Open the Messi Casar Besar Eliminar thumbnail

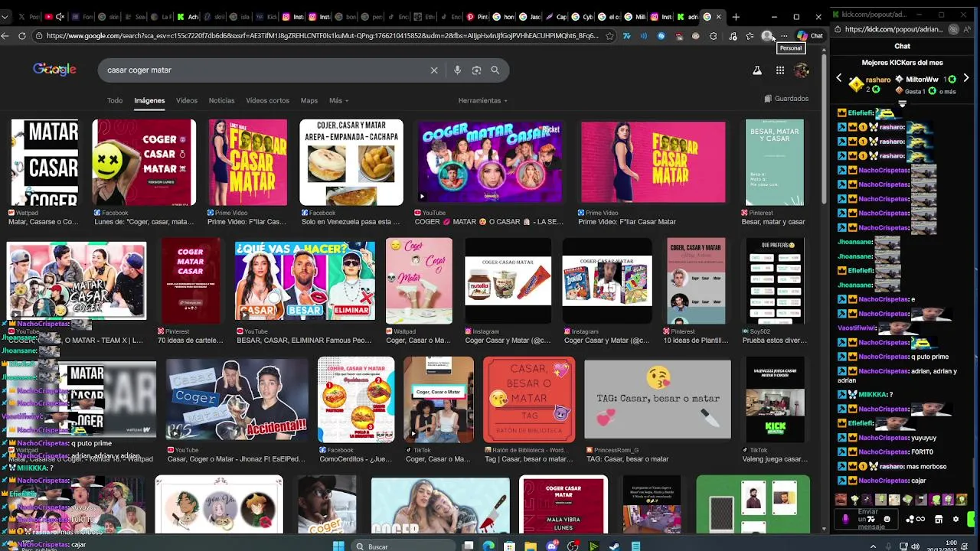click(x=305, y=281)
